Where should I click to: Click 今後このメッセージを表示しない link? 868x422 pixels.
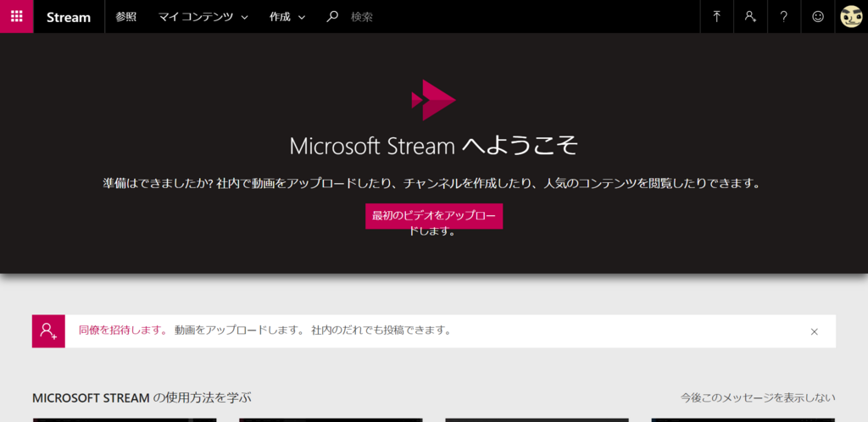click(x=758, y=397)
